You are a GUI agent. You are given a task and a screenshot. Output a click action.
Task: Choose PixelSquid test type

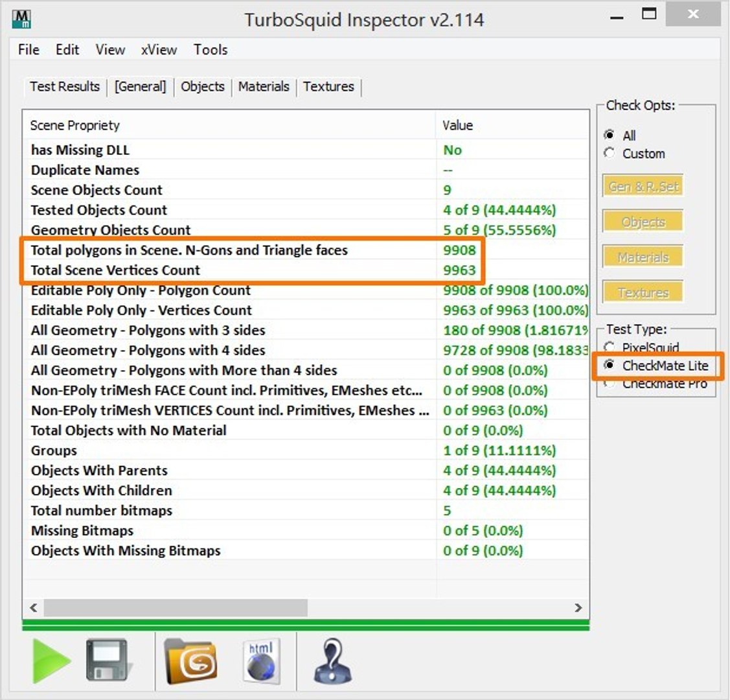click(641, 347)
